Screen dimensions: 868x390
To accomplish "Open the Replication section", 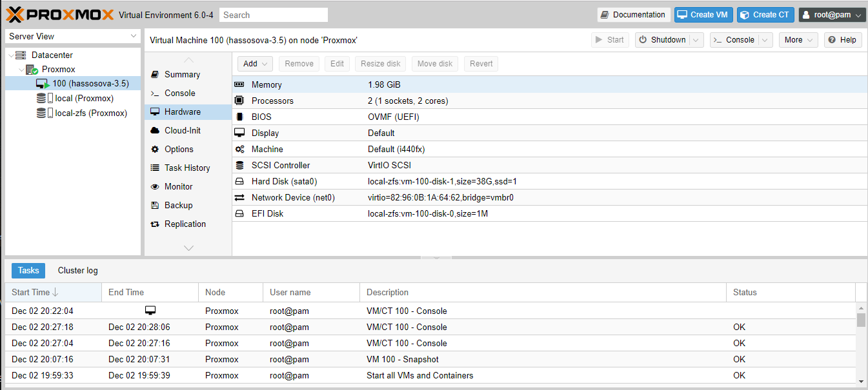I will tap(185, 224).
